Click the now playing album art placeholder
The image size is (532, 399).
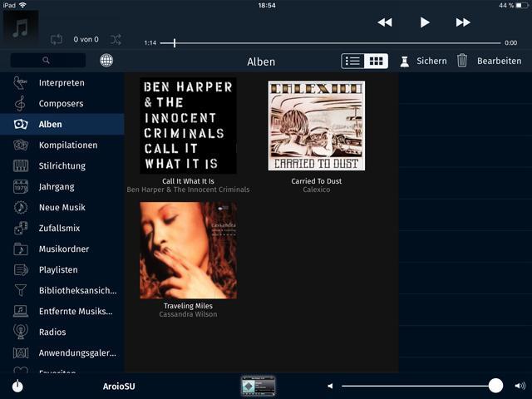[21, 28]
